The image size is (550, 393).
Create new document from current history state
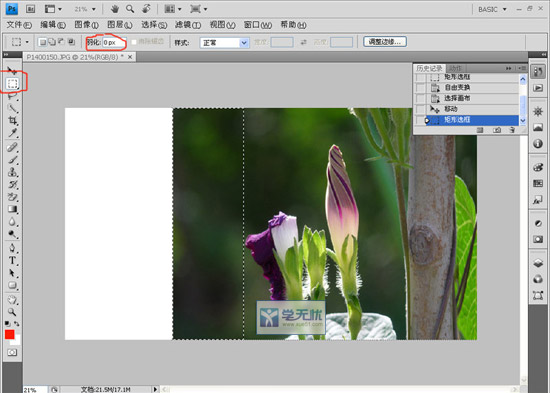pyautogui.click(x=480, y=130)
